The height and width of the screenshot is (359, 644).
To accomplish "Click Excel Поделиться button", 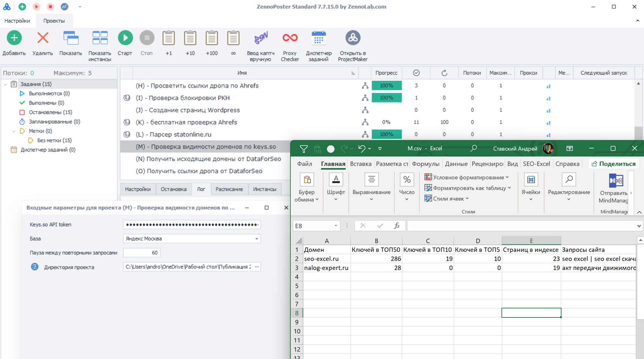I will pyautogui.click(x=614, y=164).
